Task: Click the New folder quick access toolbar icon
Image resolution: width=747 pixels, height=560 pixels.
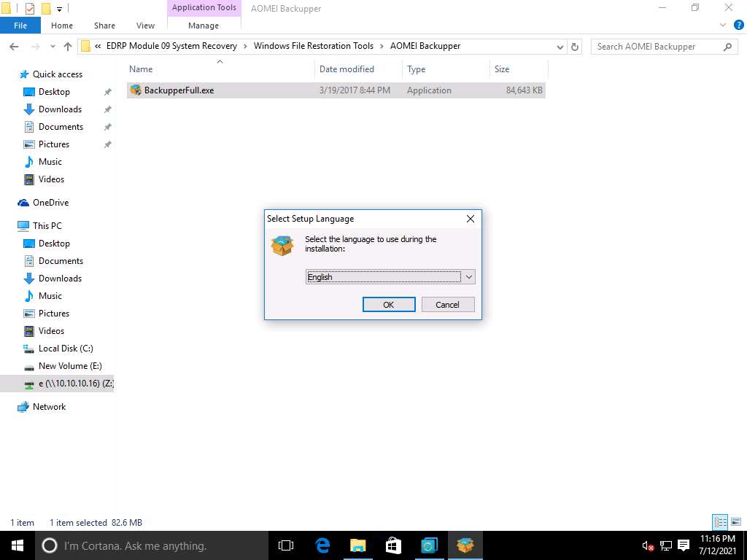Action: pos(46,8)
